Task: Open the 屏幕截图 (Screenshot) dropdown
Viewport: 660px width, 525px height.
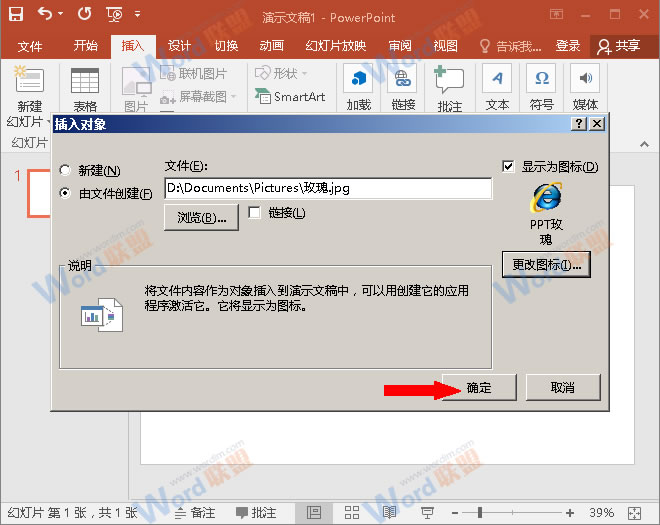Action: (233, 97)
